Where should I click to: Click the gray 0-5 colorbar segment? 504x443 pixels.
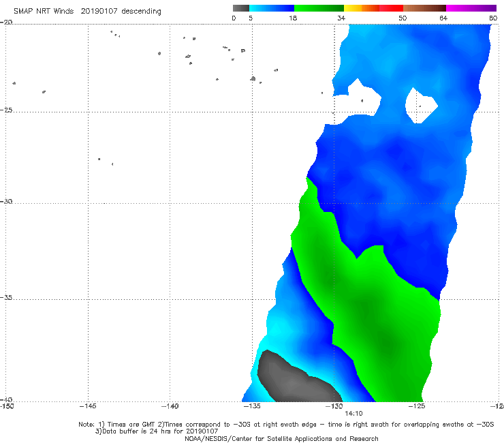coord(240,8)
